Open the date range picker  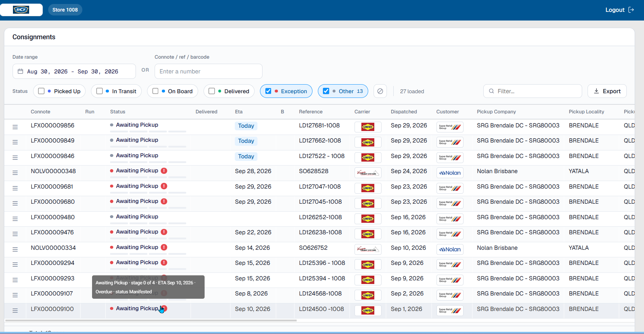74,71
